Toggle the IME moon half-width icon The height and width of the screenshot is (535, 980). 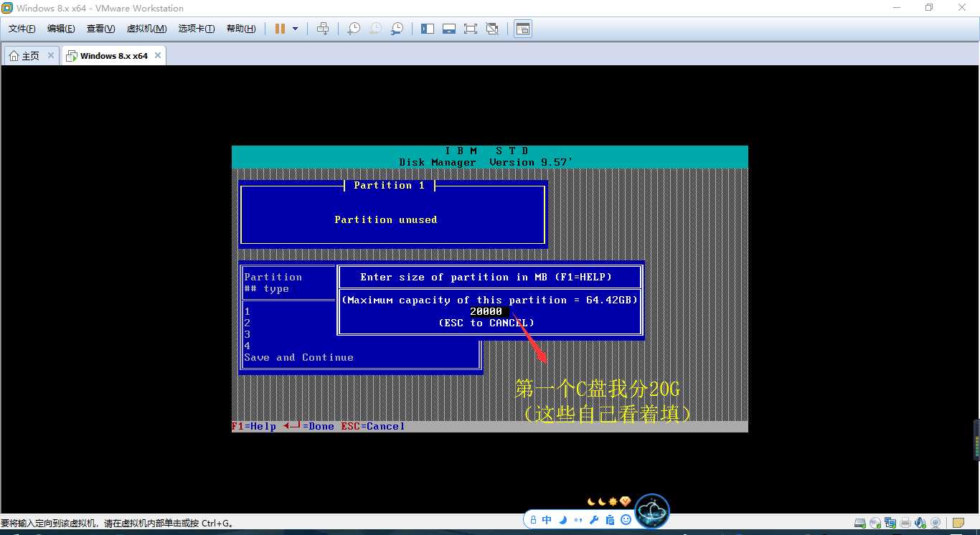563,520
